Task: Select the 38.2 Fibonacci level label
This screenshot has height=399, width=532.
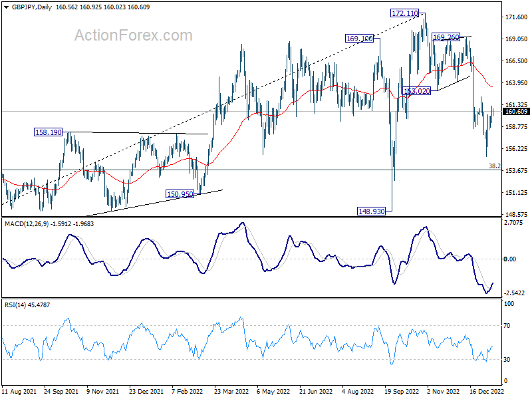Action: point(494,166)
